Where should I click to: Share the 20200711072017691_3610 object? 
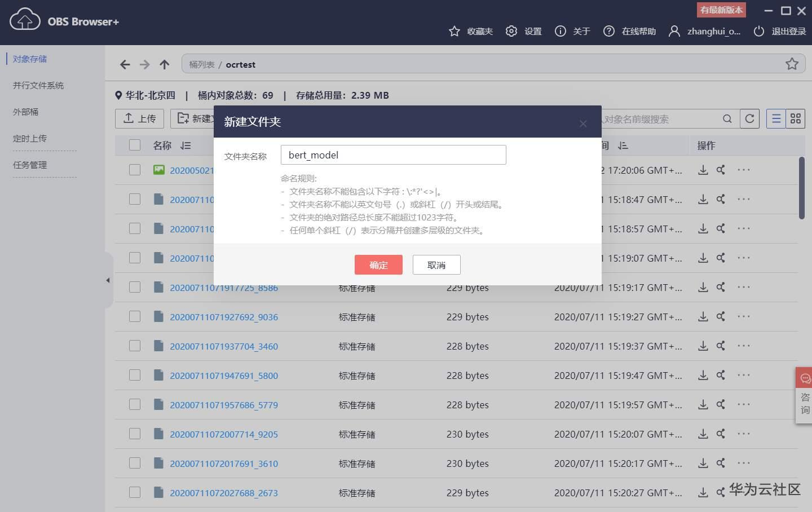pos(721,464)
